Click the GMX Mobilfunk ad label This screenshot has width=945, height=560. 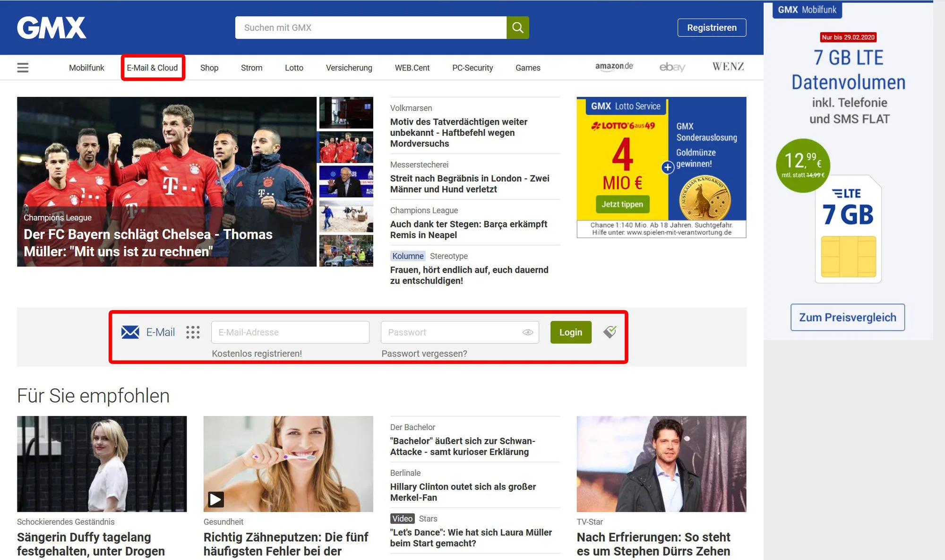[x=807, y=9]
